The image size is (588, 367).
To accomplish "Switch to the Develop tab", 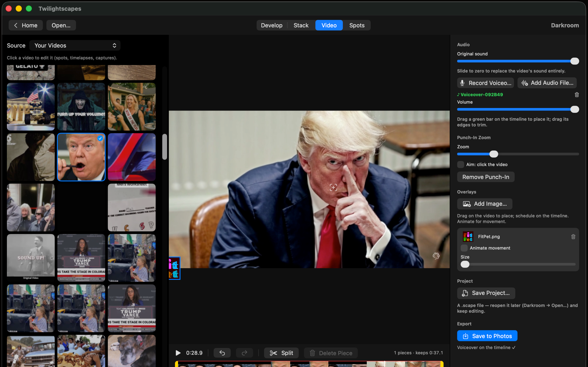I will pyautogui.click(x=272, y=25).
